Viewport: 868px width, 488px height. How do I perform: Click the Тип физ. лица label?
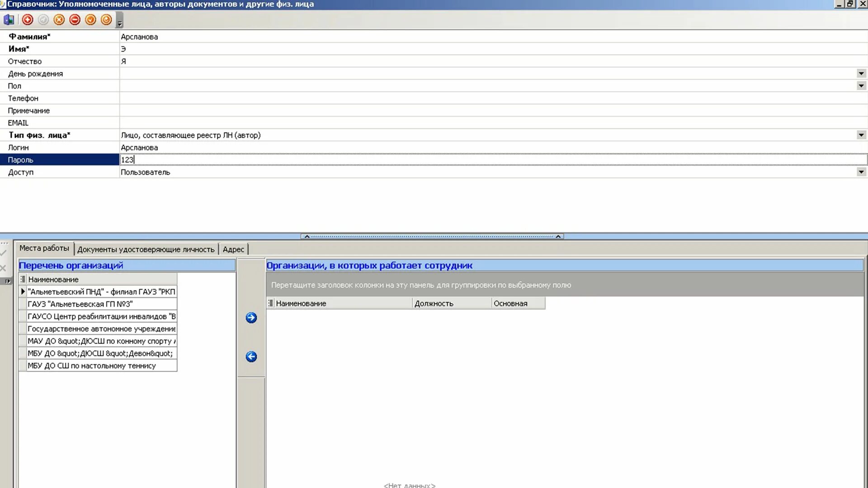tap(39, 135)
